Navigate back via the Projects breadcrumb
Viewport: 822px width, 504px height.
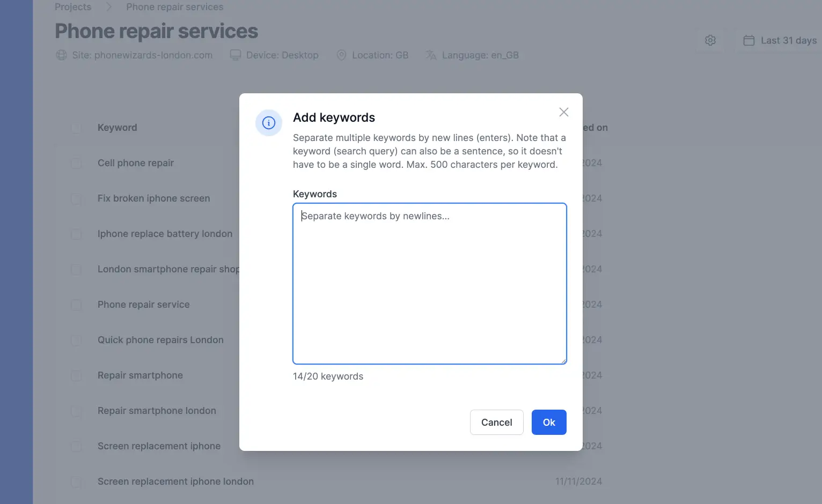72,6
